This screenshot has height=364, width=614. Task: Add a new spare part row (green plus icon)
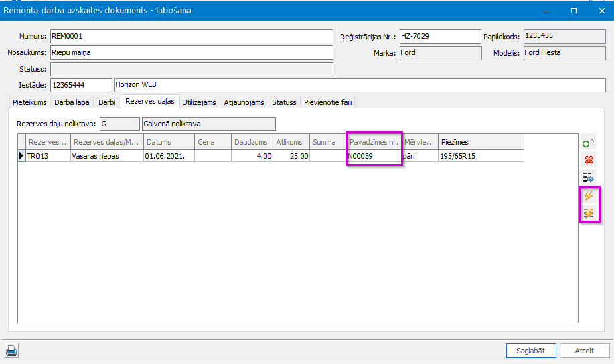588,143
